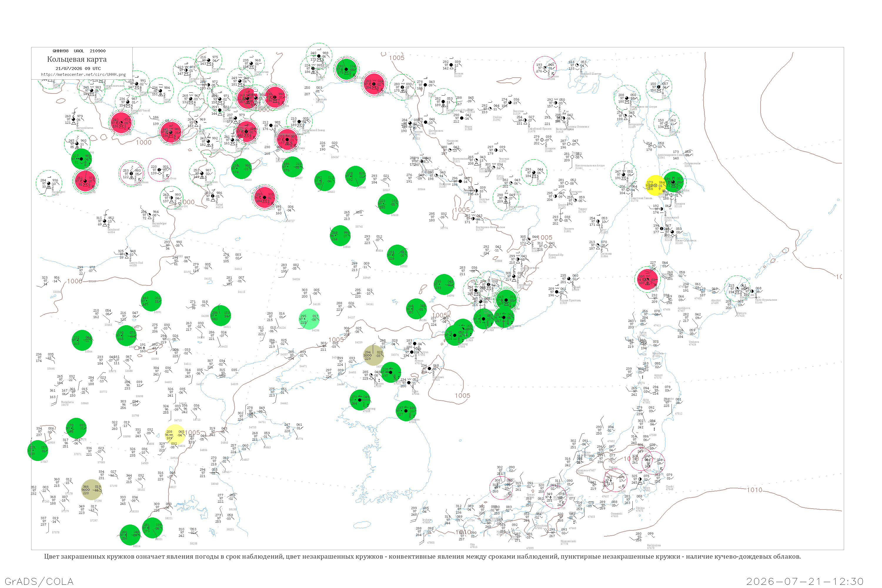
Task: Click the pale yellow station circle 208/065
Action: pyautogui.click(x=175, y=435)
